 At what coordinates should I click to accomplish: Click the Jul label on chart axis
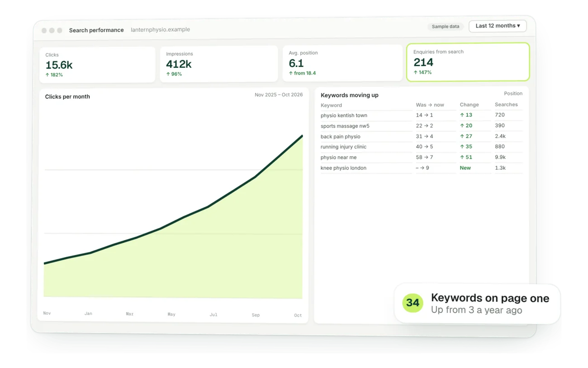coord(213,314)
